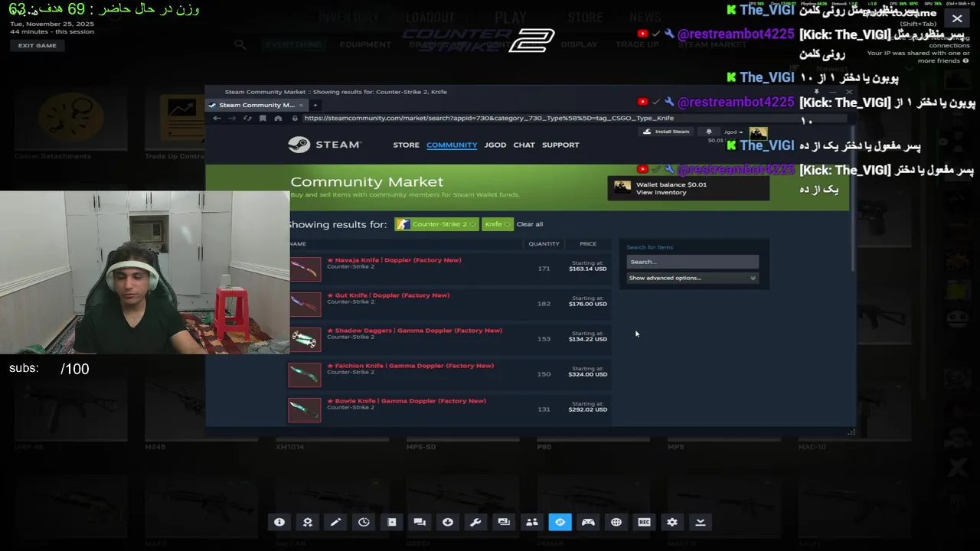Image resolution: width=980 pixels, height=551 pixels.
Task: Open the user avatar in Steam header
Action: [758, 133]
